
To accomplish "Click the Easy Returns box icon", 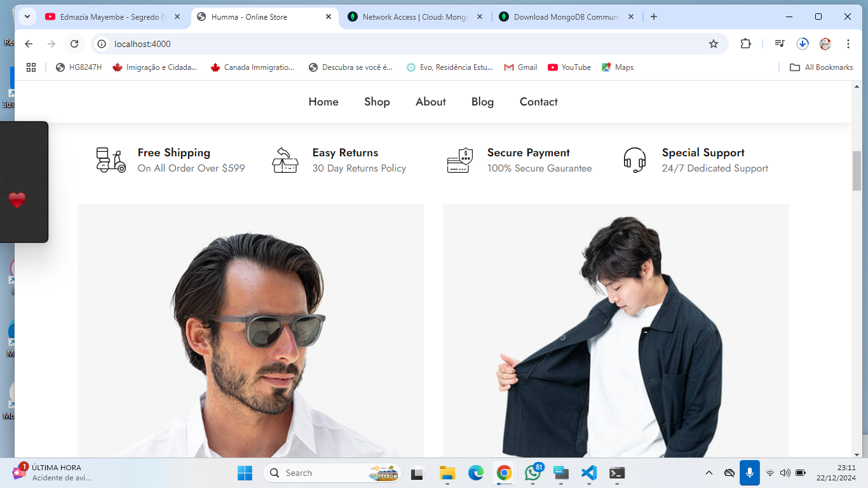I will tap(285, 160).
